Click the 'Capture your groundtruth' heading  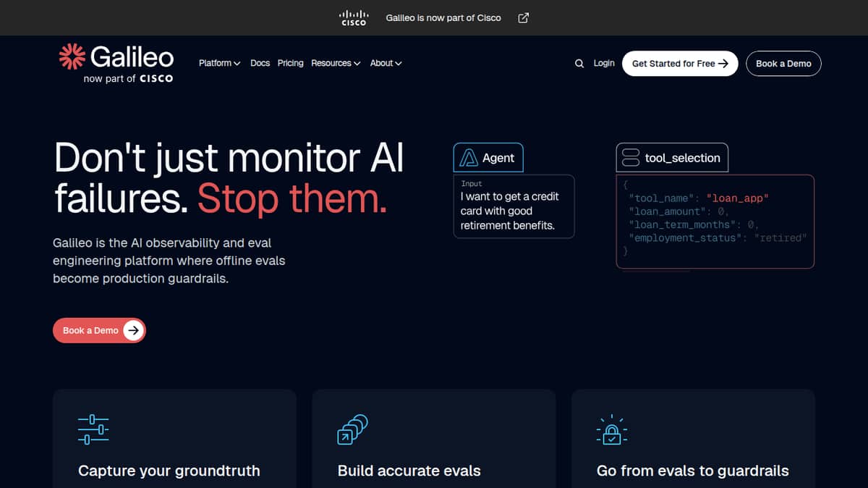[x=169, y=471]
